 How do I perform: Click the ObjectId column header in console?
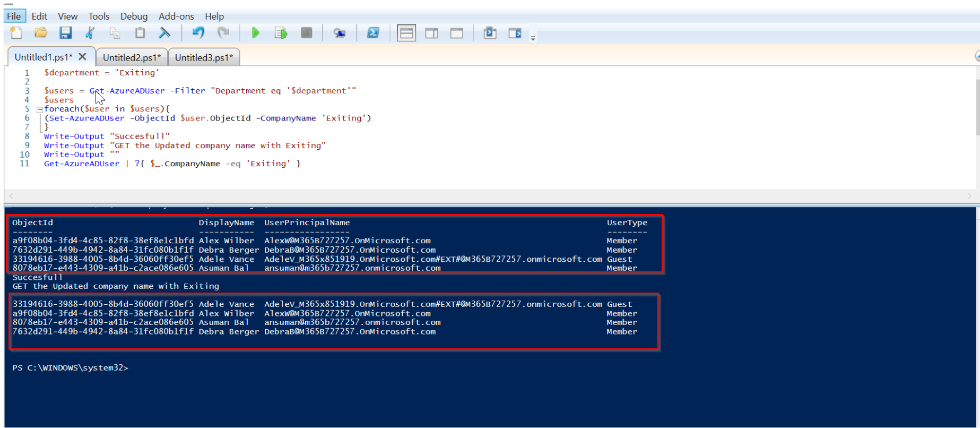pos(32,222)
